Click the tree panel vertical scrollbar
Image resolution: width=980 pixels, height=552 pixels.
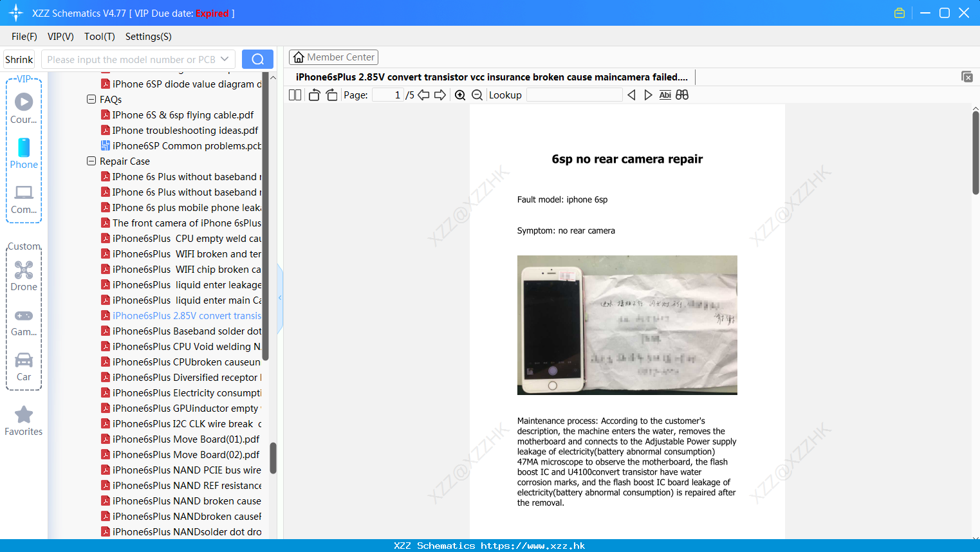[273, 458]
